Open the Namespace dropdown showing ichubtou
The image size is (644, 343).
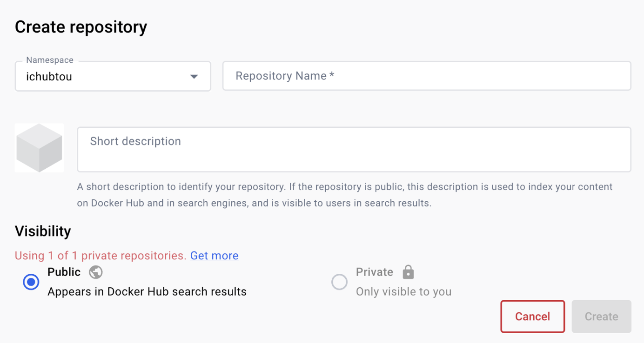coord(107,76)
